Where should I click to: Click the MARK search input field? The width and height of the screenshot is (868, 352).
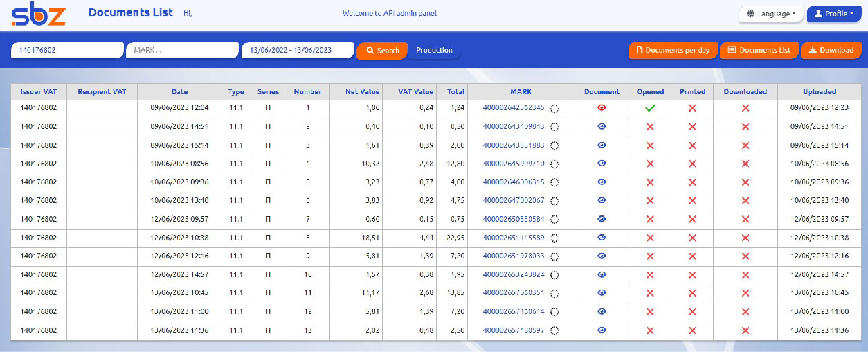[182, 50]
